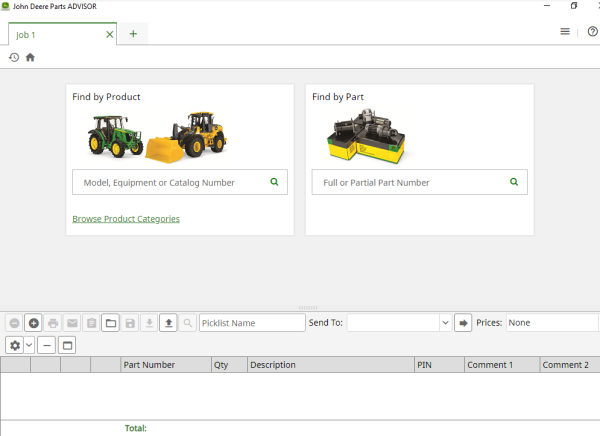600x436 pixels.
Task: Minimize the picklist panel
Action: (48, 345)
